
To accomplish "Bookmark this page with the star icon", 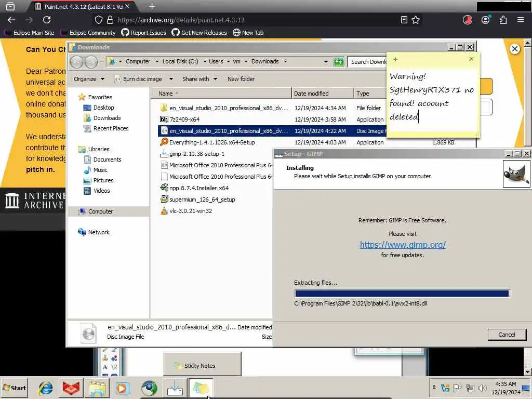I will point(416,20).
